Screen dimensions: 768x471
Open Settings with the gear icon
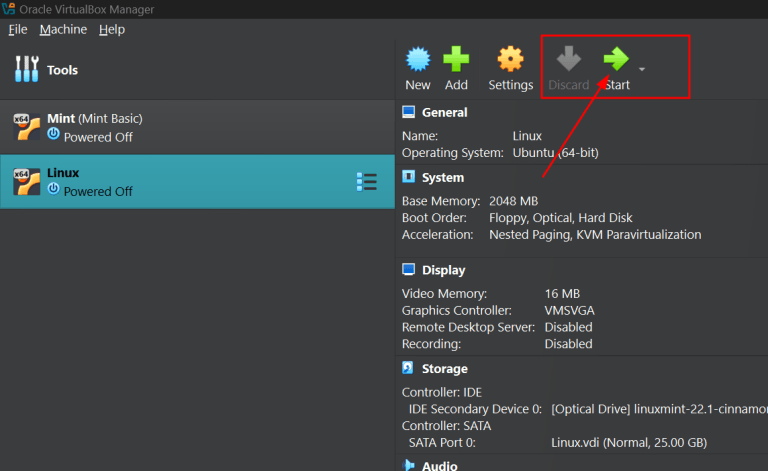[510, 61]
